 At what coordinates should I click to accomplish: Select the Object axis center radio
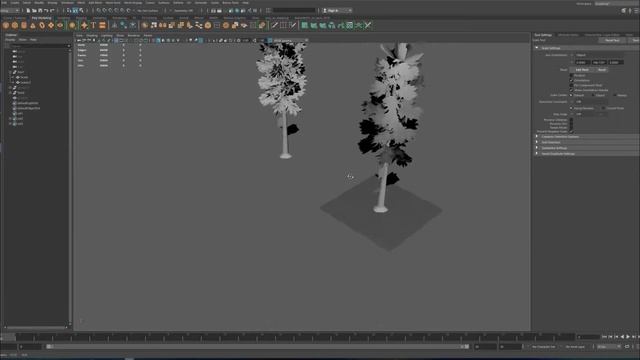coord(593,95)
